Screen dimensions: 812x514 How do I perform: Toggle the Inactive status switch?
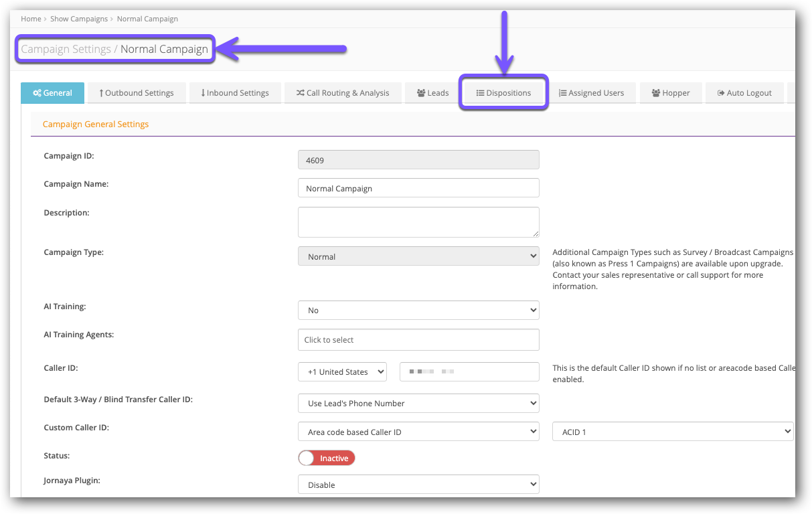[x=327, y=458]
